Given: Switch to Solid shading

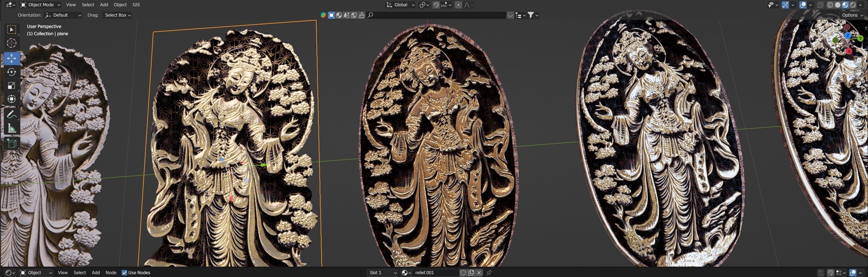Looking at the screenshot, I should click(x=838, y=5).
